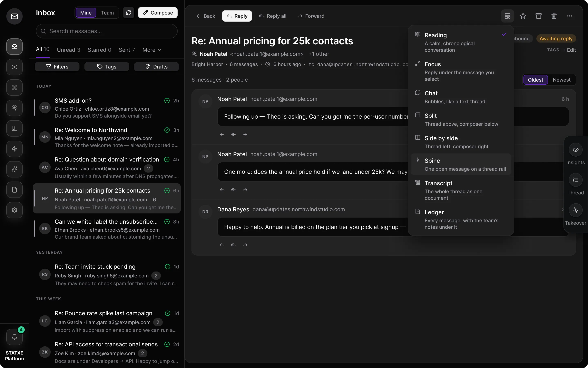Open the broadcast signal sidebar icon
The width and height of the screenshot is (588, 368).
point(14,67)
